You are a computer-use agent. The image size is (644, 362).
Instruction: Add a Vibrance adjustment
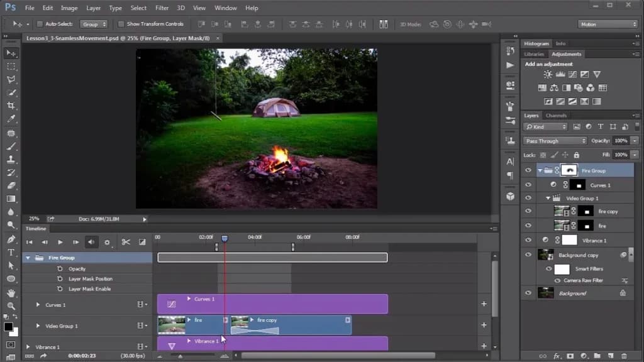[x=597, y=74]
